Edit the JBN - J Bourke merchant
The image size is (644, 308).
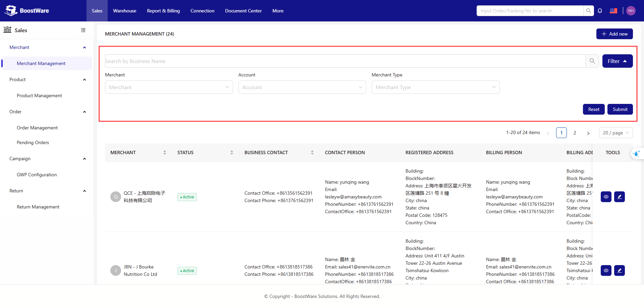pyautogui.click(x=620, y=270)
